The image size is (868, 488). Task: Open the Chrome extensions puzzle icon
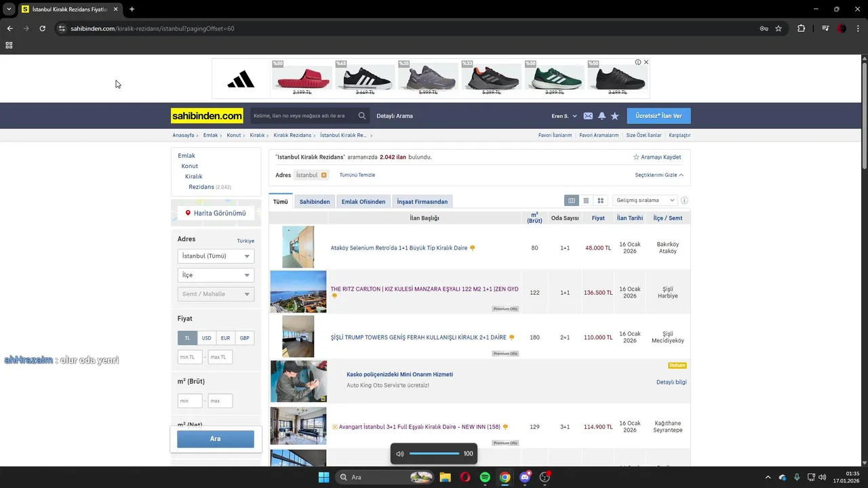[x=802, y=28]
